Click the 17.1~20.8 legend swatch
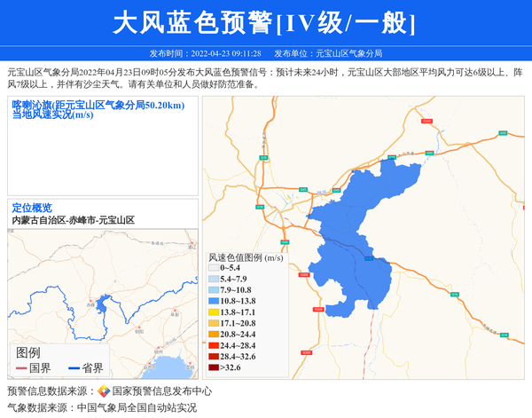 click(x=213, y=323)
